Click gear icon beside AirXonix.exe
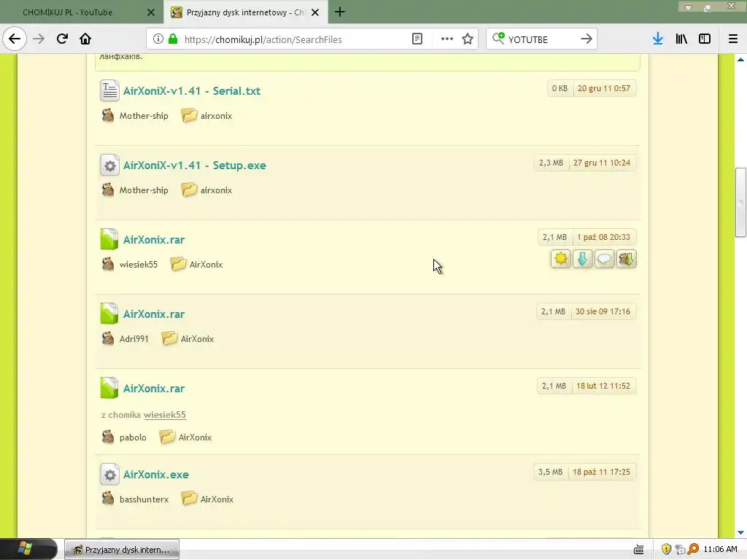This screenshot has height=560, width=747. (x=109, y=474)
